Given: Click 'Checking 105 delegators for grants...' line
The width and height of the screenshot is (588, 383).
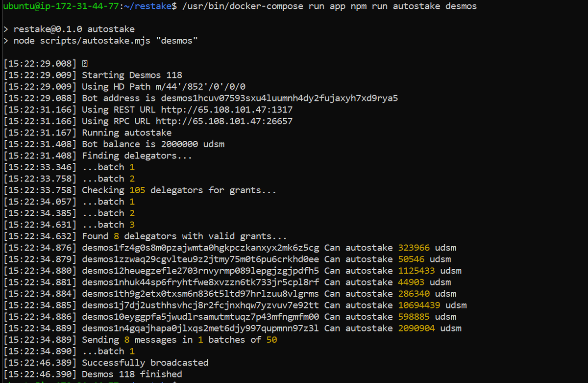Looking at the screenshot, I should pos(179,190).
